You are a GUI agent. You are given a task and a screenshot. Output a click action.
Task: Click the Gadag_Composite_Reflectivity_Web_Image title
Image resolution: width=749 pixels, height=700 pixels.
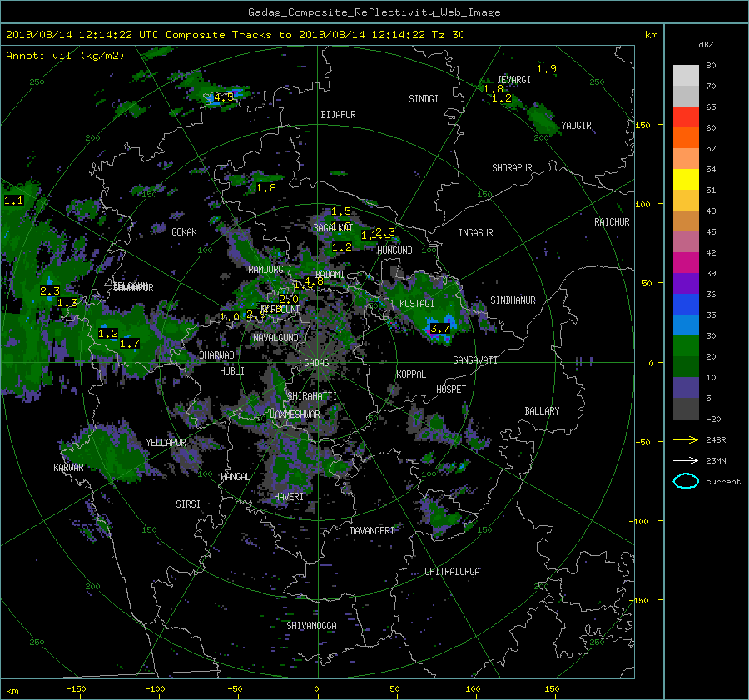tap(374, 12)
